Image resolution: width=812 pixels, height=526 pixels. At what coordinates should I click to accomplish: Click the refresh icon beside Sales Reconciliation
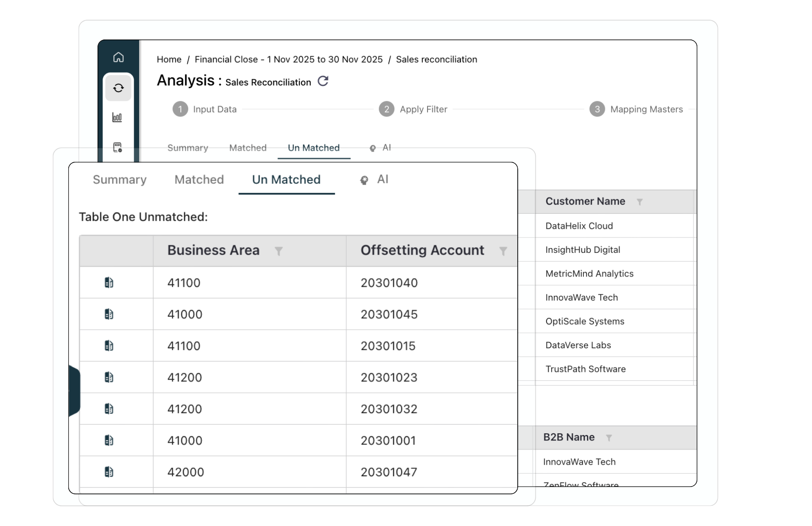(323, 81)
